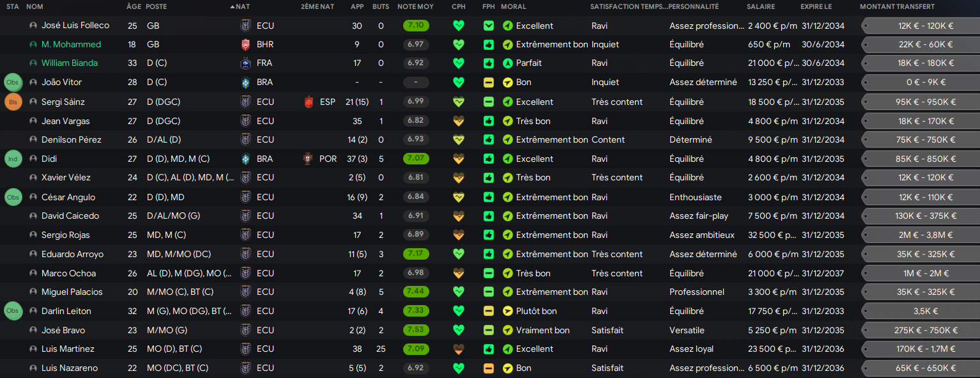Open Miguel Palacios's player profile link
The width and height of the screenshot is (980, 378).
click(x=72, y=292)
